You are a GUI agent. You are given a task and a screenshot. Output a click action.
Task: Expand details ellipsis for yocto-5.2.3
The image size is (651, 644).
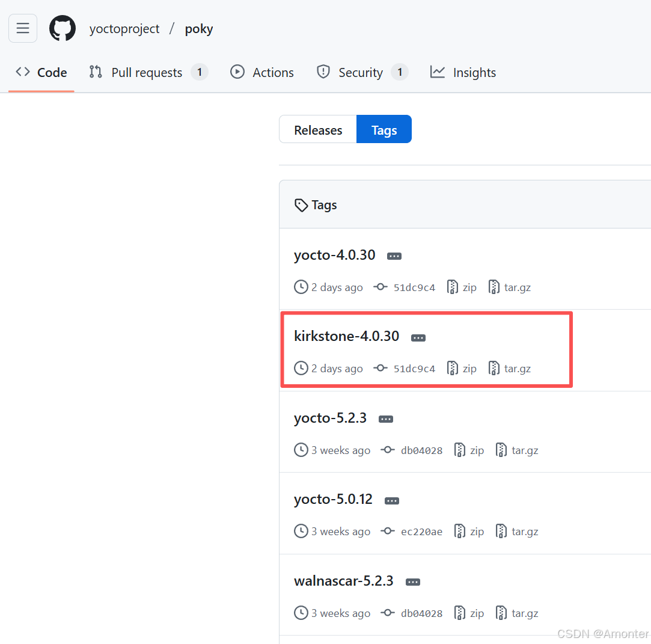tap(386, 419)
